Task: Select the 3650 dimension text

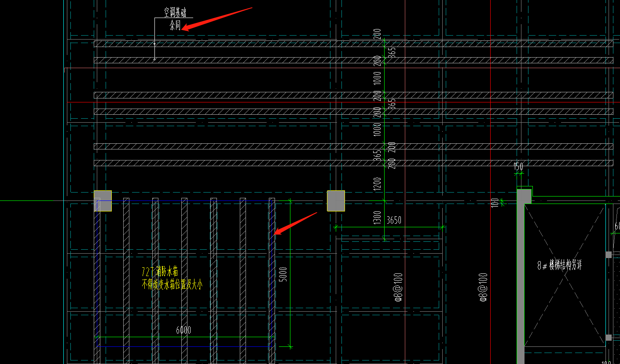Action: [394, 221]
